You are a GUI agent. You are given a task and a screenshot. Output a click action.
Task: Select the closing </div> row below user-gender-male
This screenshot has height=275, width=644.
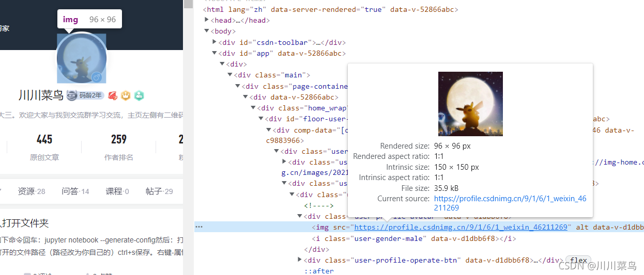click(317, 249)
